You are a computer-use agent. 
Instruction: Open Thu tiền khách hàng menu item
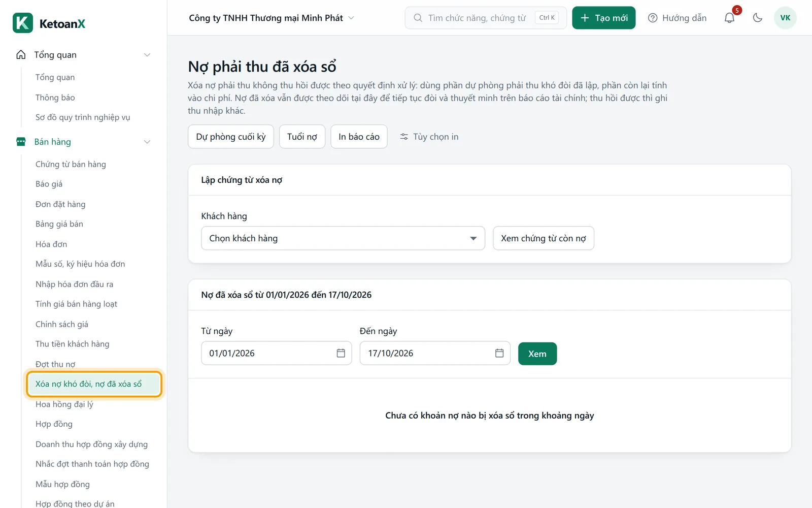(73, 344)
